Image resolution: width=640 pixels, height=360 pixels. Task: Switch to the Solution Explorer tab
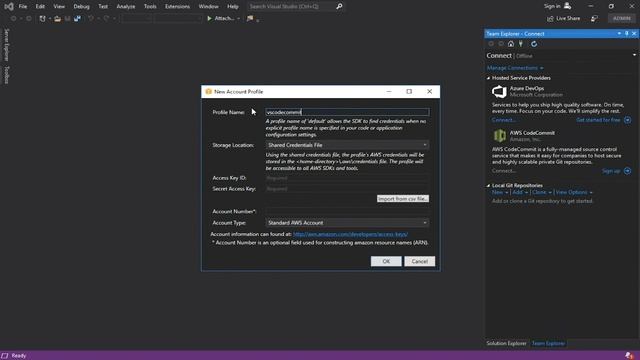click(507, 343)
